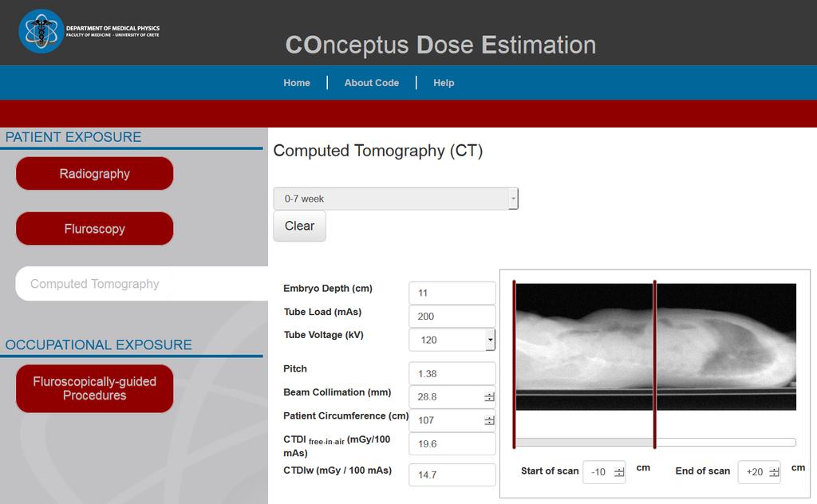This screenshot has height=504, width=817.
Task: Click the right red scan end marker
Action: tap(655, 364)
